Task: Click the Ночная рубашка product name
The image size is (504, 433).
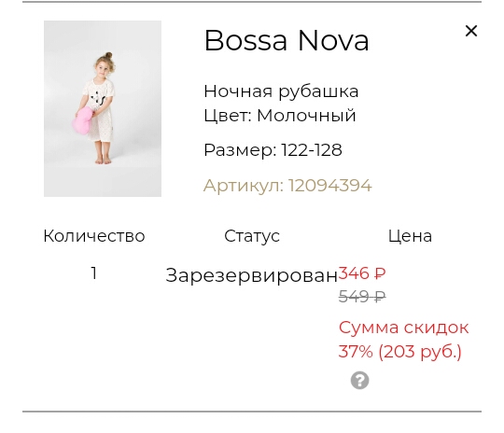Action: point(281,91)
